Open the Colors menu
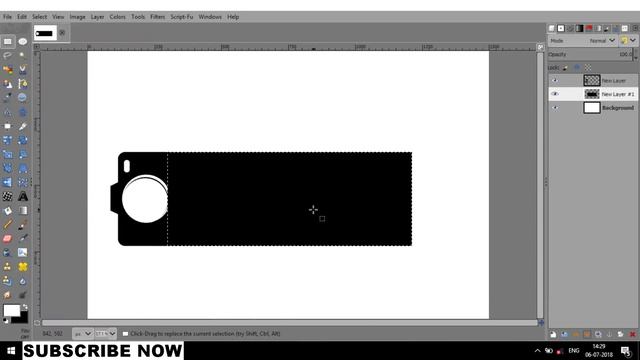This screenshot has height=360, width=640. (118, 17)
